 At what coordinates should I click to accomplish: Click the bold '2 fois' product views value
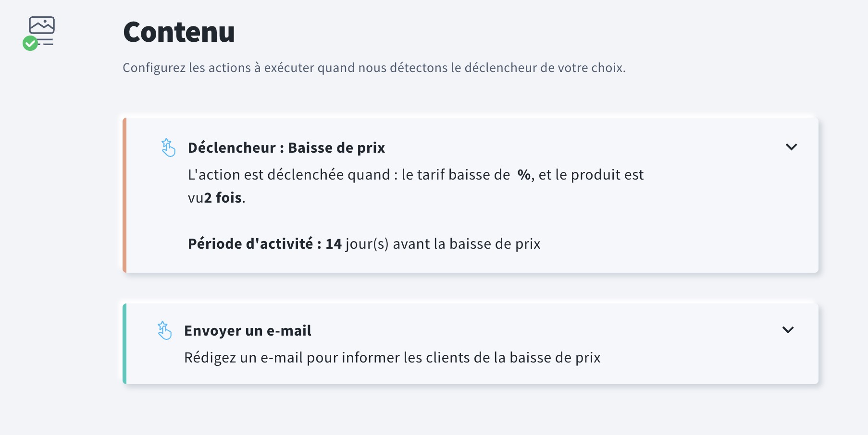[x=223, y=197]
